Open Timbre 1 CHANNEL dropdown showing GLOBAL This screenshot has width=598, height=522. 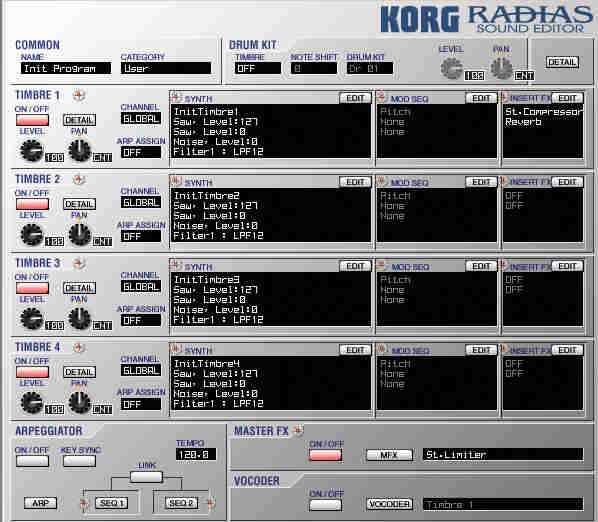tap(141, 119)
